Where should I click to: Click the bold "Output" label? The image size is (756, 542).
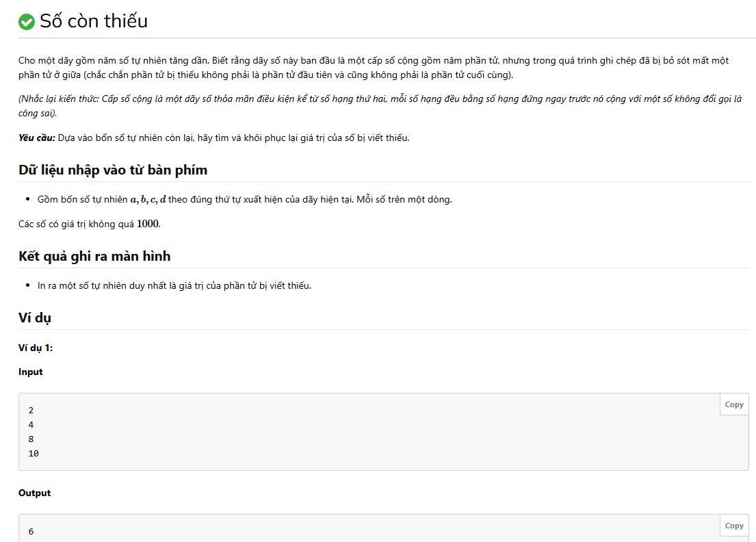tap(35, 493)
